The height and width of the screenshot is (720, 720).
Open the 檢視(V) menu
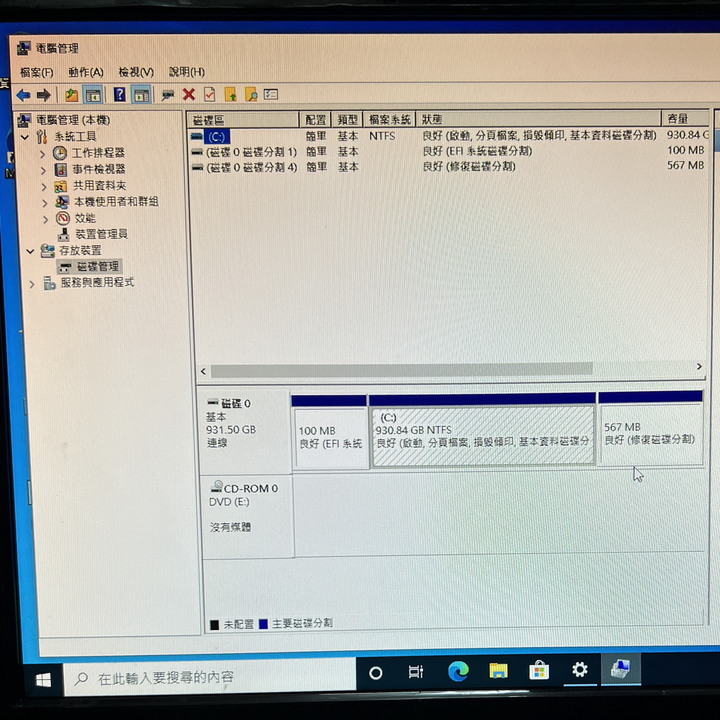136,72
